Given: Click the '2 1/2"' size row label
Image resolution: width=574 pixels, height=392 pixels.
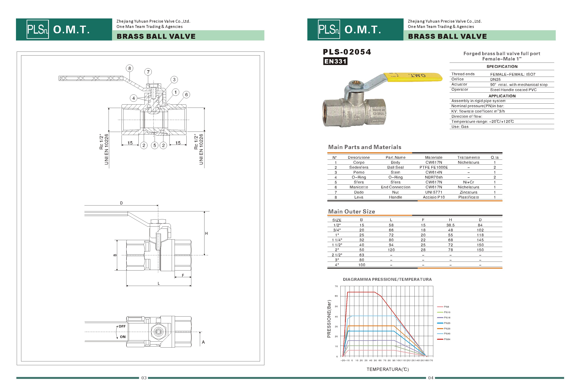Looking at the screenshot, I should (337, 255).
